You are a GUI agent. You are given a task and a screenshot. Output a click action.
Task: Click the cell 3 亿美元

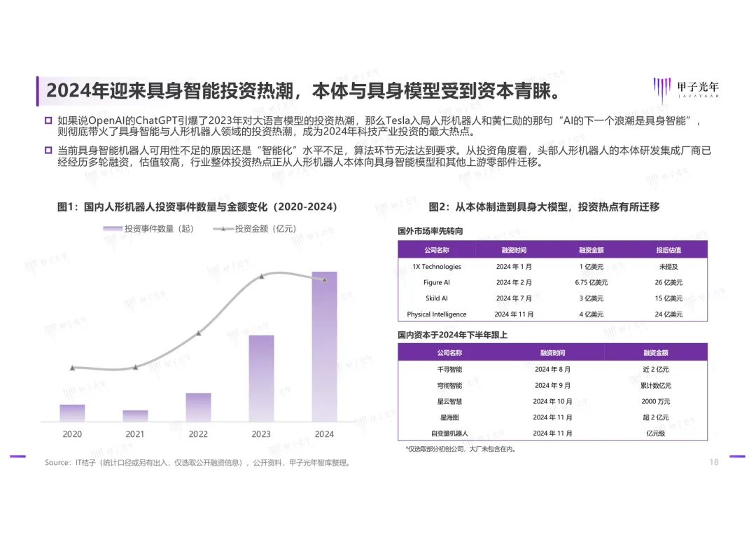[591, 298]
